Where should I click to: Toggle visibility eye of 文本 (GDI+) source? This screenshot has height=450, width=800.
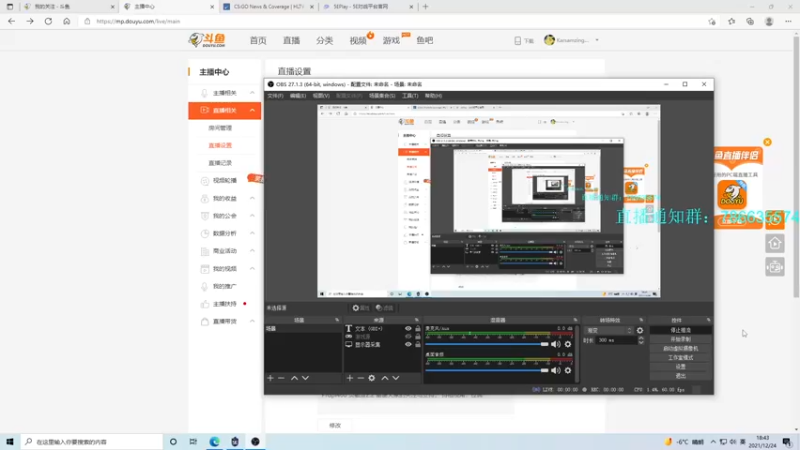408,329
